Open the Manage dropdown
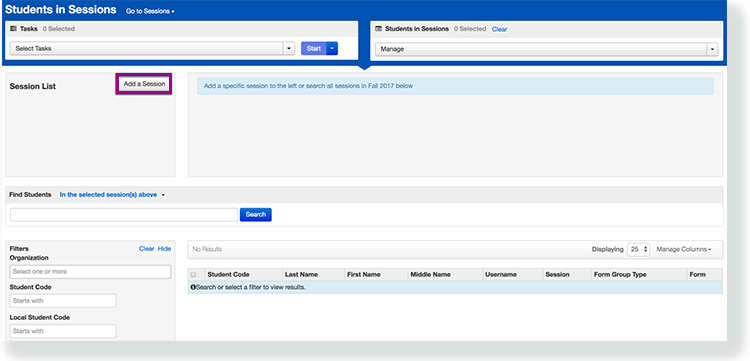The width and height of the screenshot is (750, 361). click(547, 49)
